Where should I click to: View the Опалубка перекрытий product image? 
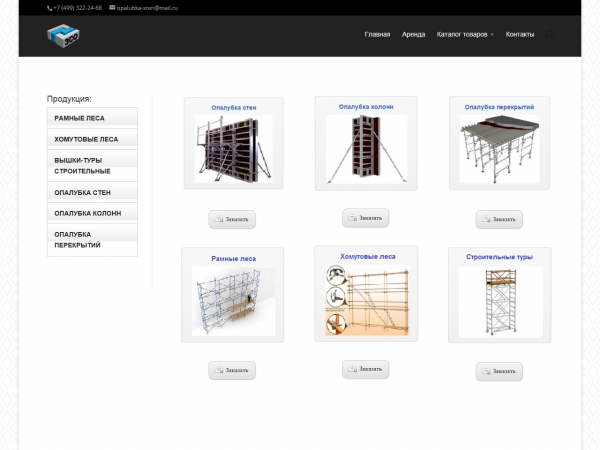tap(499, 148)
